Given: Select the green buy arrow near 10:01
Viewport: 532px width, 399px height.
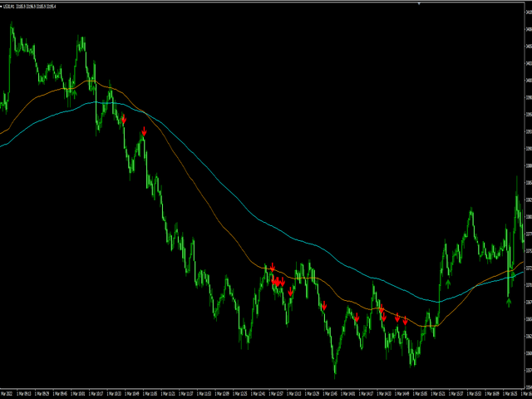Looking at the screenshot, I should 75,94.
